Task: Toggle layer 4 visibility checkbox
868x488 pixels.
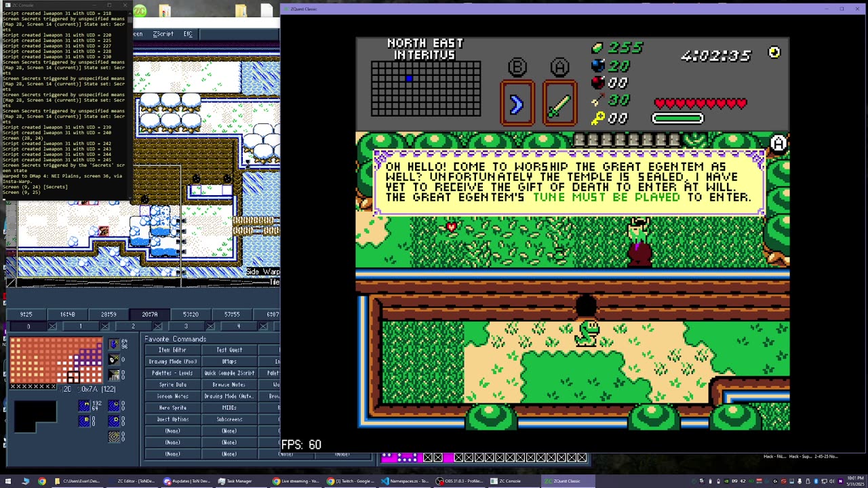Action: (x=263, y=327)
